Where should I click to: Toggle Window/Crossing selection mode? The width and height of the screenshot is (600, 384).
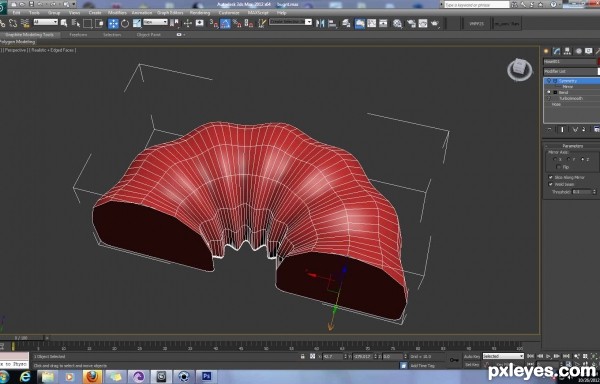pos(99,23)
